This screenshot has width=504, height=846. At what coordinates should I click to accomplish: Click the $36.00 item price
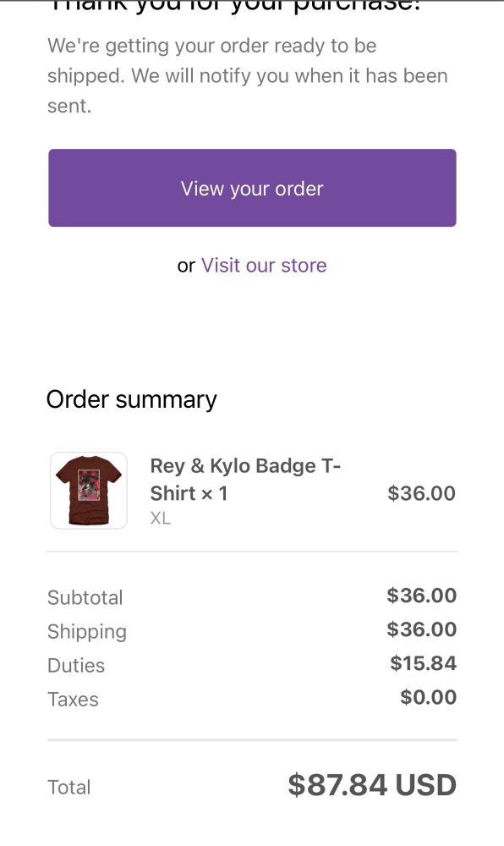coord(421,493)
